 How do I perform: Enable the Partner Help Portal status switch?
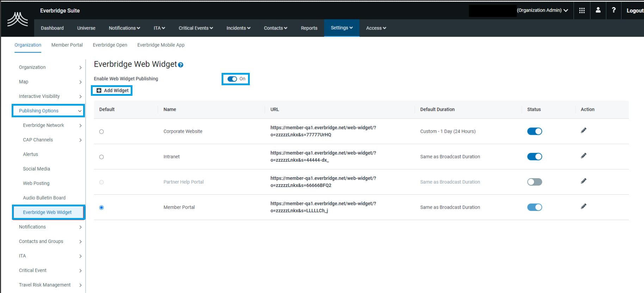click(x=534, y=182)
